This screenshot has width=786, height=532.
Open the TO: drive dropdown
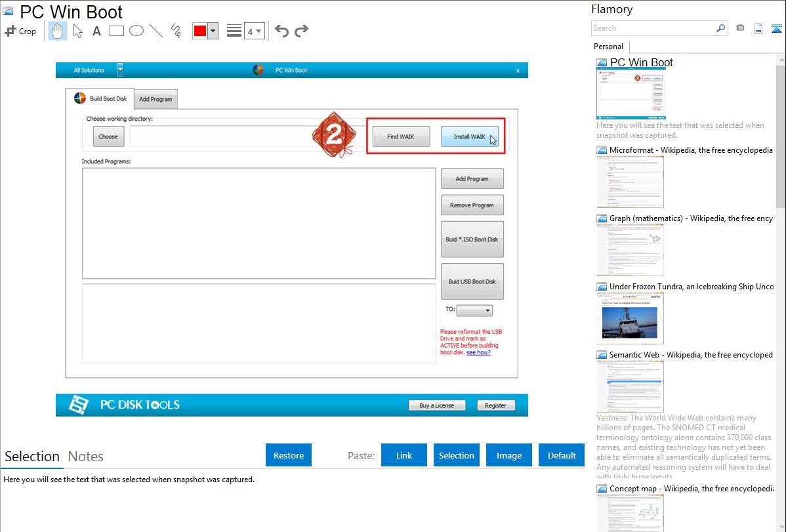tap(474, 310)
